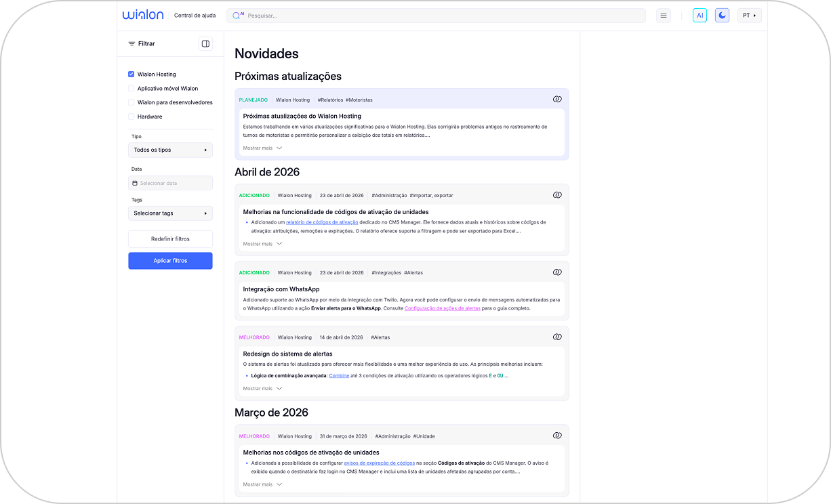Expand Mostrar mais in Redesign do sistema card
This screenshot has height=504, width=831.
point(262,389)
